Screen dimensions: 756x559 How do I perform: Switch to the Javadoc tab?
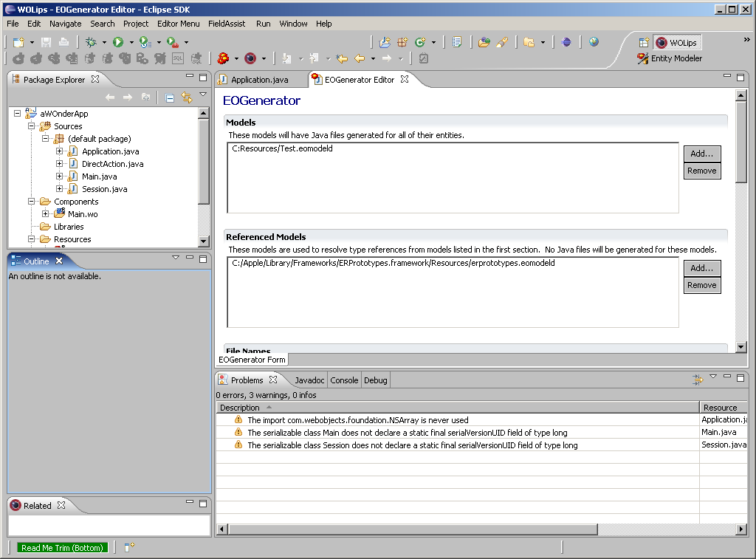click(x=309, y=380)
